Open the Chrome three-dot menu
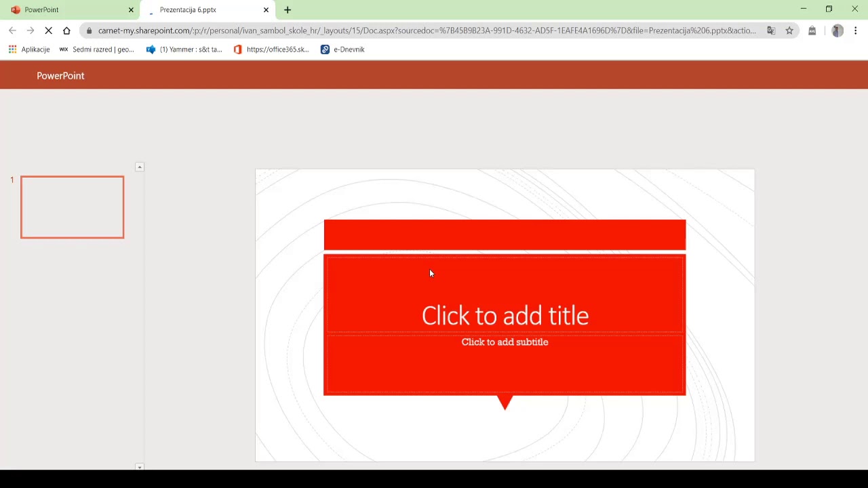This screenshot has height=488, width=868. click(x=856, y=30)
